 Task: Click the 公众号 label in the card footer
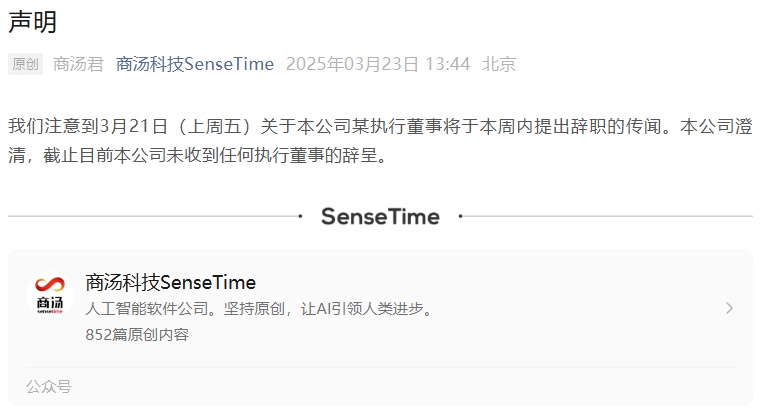tap(49, 386)
